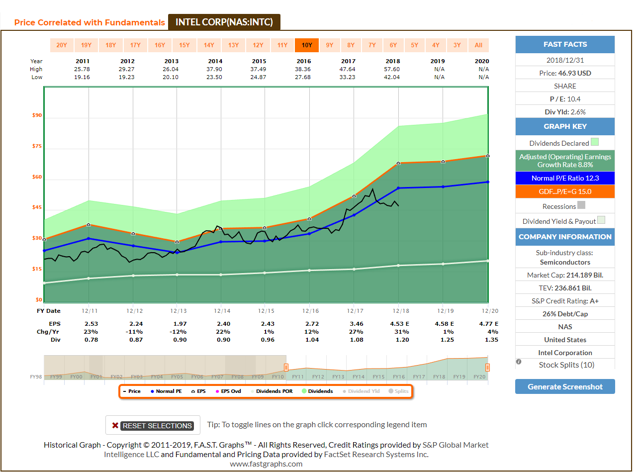Click the P/E: 10.4 text
640x472 pixels.
[565, 99]
